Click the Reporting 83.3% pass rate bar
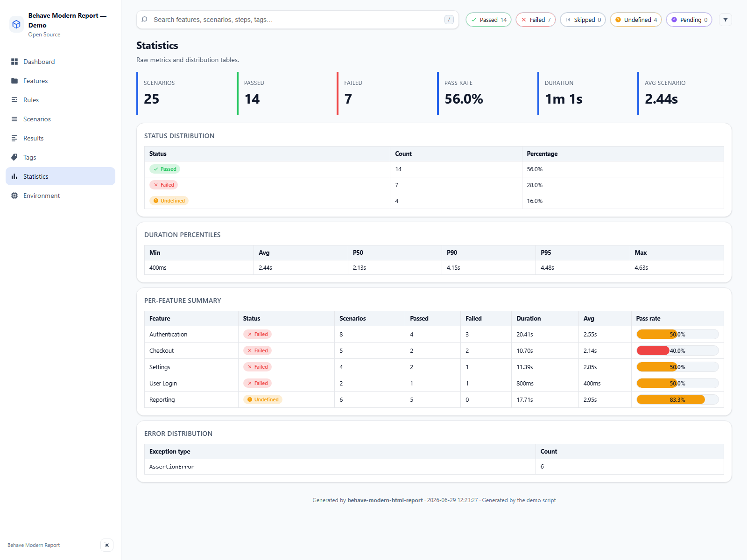 click(x=677, y=399)
